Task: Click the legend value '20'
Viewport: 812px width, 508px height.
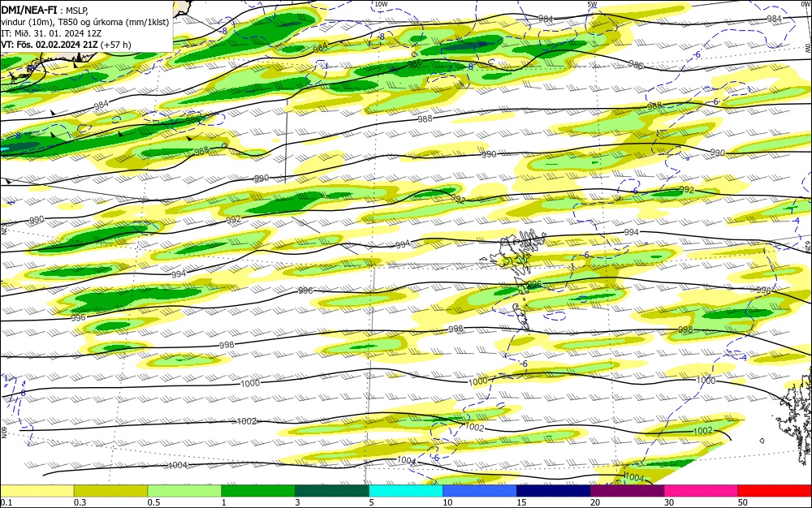Action: coord(595,502)
